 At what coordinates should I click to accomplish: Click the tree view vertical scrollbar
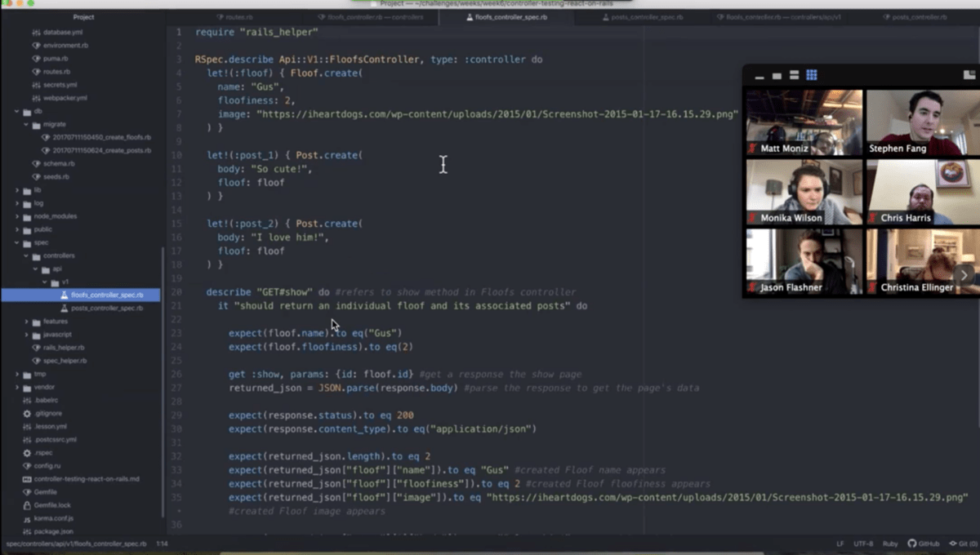tap(163, 382)
